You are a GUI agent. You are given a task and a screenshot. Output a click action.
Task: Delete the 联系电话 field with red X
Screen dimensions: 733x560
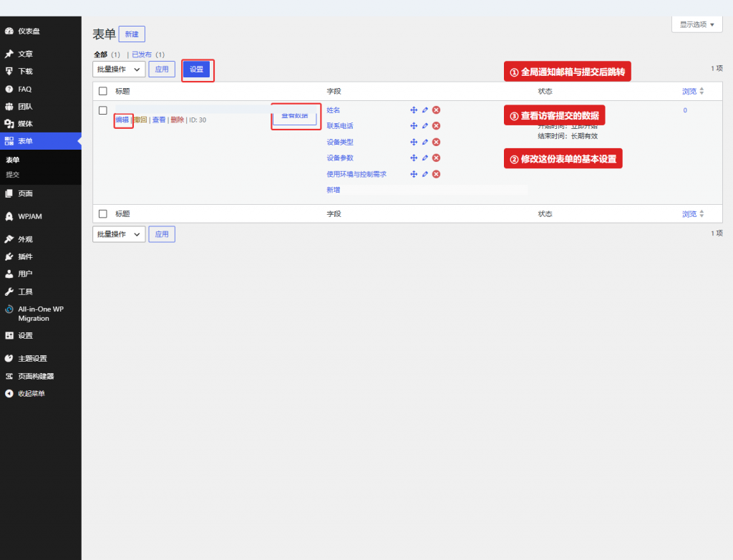436,126
